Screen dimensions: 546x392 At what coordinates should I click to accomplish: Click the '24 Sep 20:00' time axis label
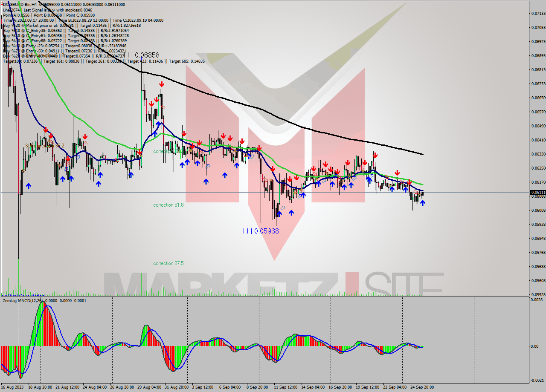[423, 387]
